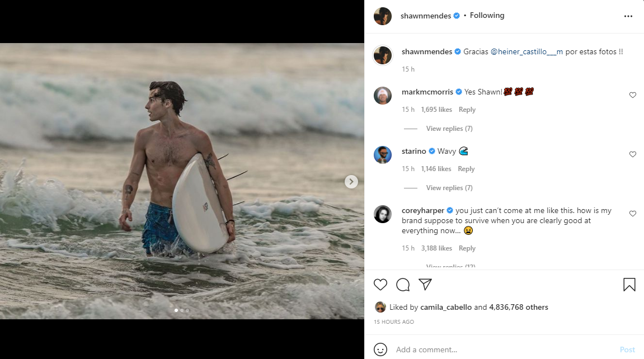The image size is (644, 359).
Task: Expand the 7 replies under starino's comment
Action: (x=449, y=188)
